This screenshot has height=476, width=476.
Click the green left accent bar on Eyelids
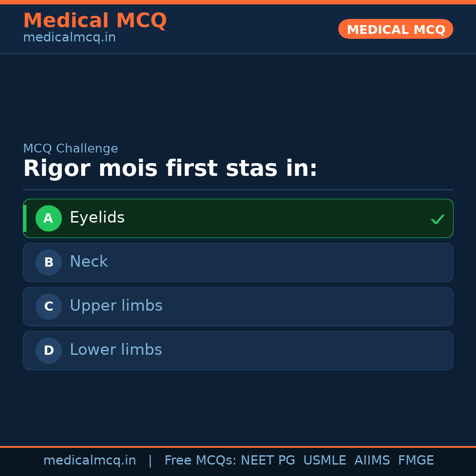(25, 218)
